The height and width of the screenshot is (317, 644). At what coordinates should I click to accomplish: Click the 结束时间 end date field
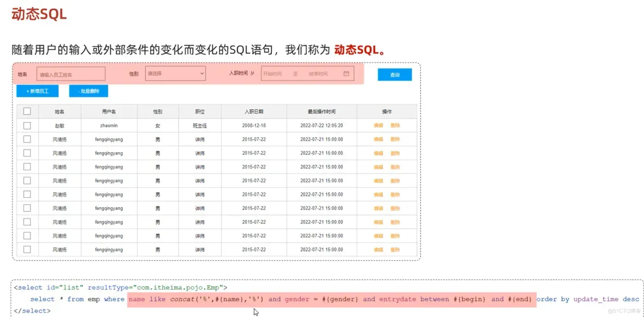[318, 74]
